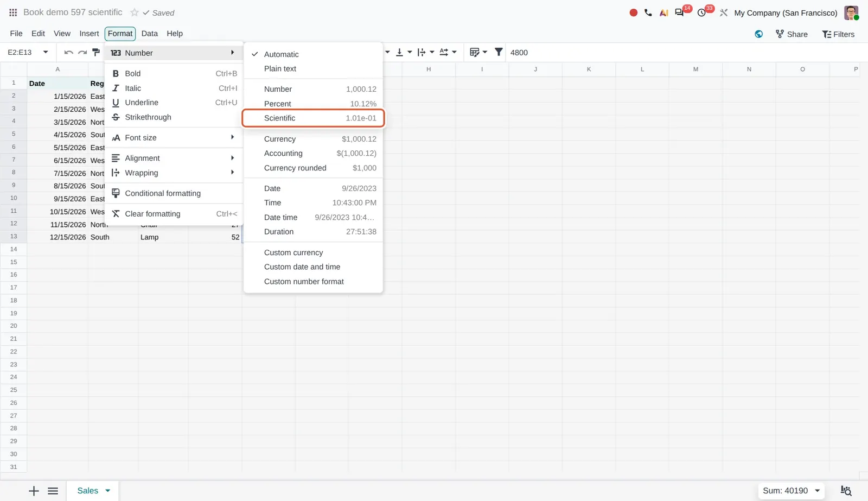Click the formula bar showing 4800
Image resolution: width=868 pixels, height=501 pixels.
(687, 53)
